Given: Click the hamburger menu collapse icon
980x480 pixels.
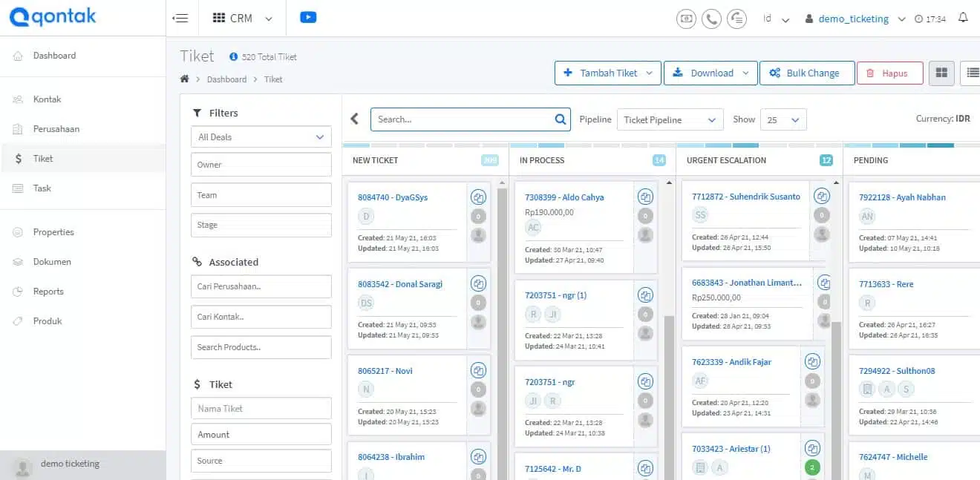Looking at the screenshot, I should point(180,19).
